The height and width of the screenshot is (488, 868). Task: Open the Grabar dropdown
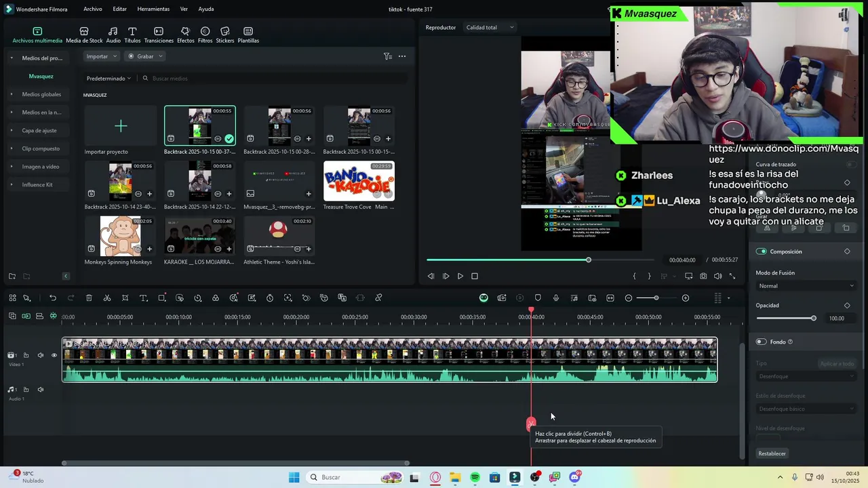(145, 56)
